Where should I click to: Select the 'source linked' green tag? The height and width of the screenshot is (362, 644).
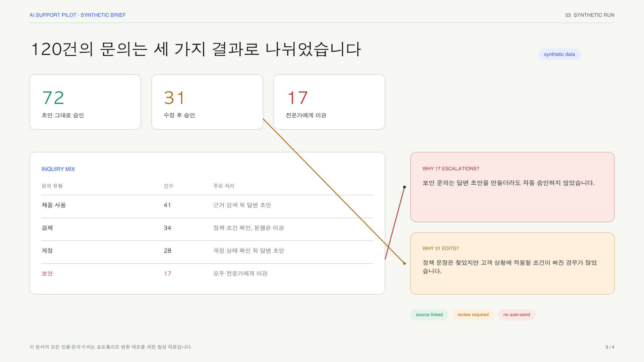429,314
